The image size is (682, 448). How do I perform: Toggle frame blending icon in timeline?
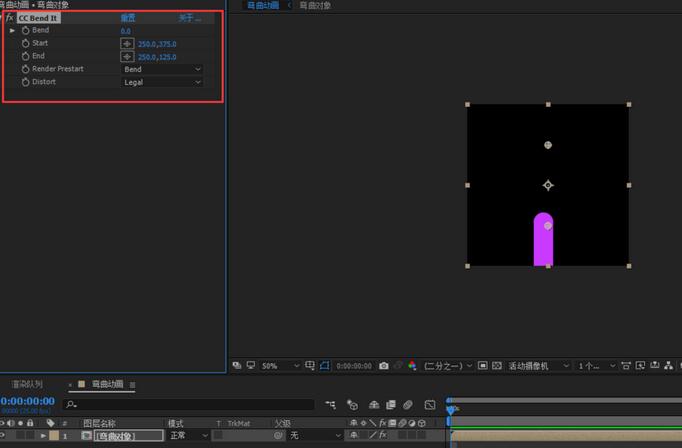[x=391, y=405]
